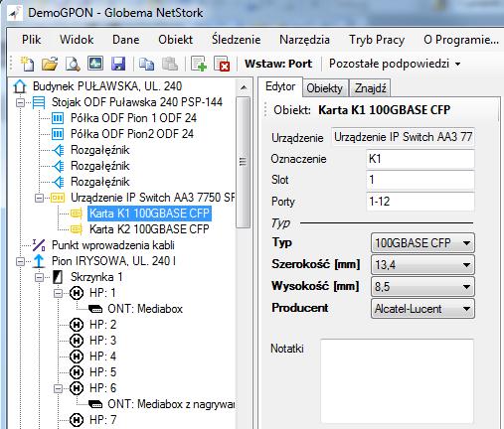Open the O Programie menu

click(461, 40)
